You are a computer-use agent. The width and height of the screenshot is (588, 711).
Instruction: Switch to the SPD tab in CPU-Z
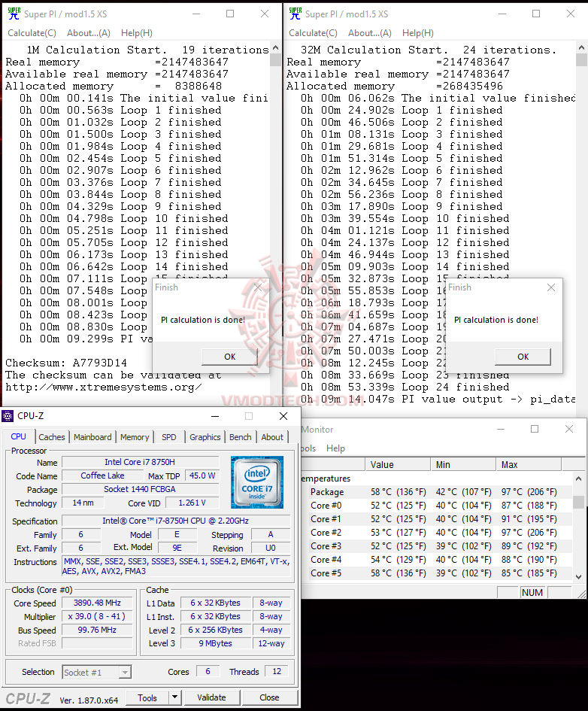pyautogui.click(x=169, y=437)
